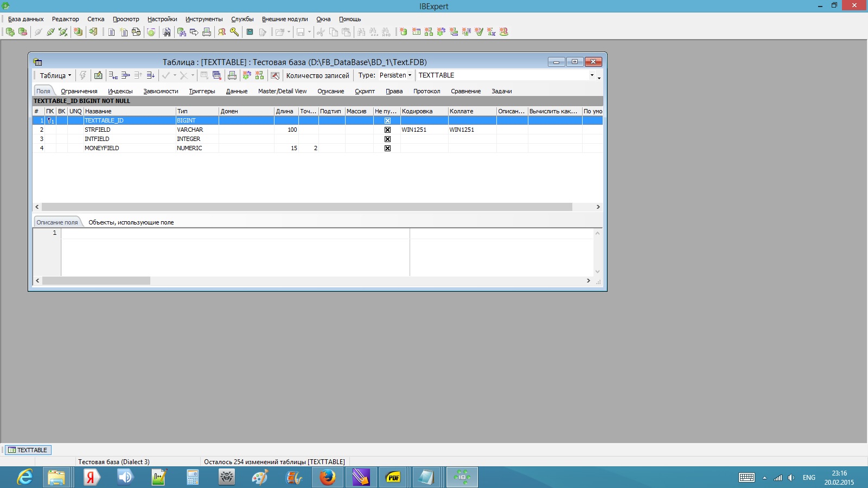Toggle Not Null checkbox for INTFIELD row

point(387,139)
